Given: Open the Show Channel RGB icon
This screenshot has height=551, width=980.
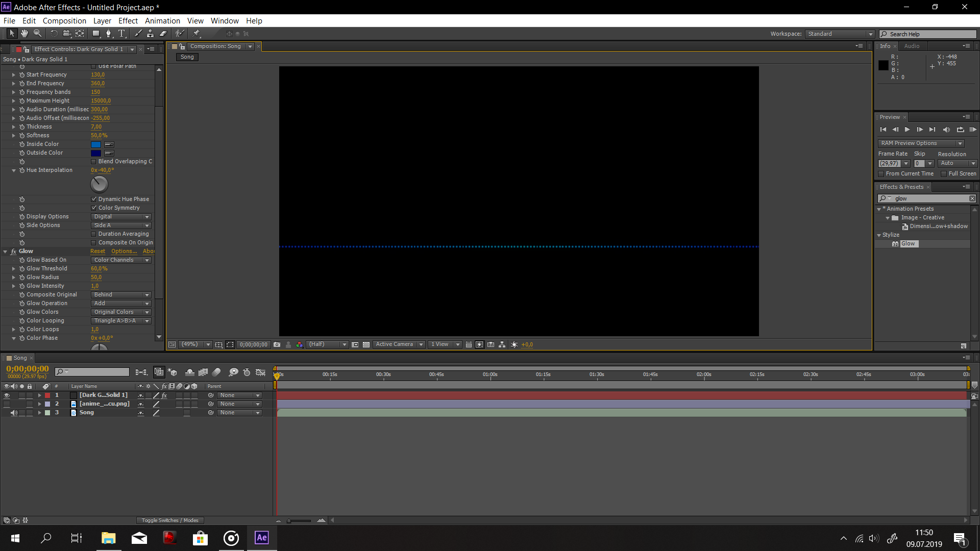Looking at the screenshot, I should 300,345.
